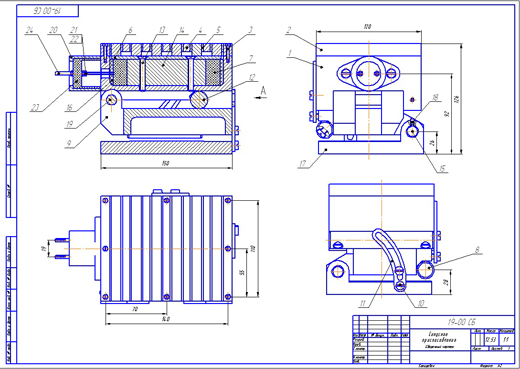Click part callout number 8
Image resolution: width=520 pixels, height=369 pixels.
478,250
